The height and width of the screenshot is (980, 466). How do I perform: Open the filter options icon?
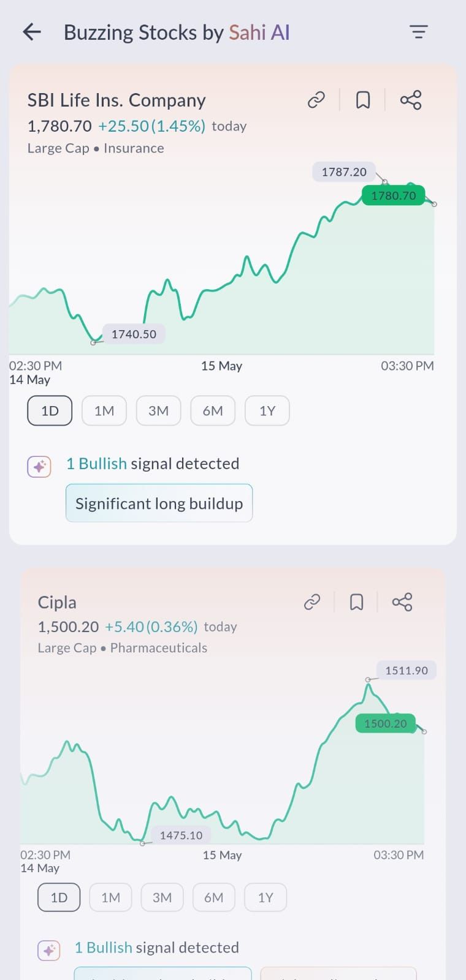pyautogui.click(x=418, y=32)
